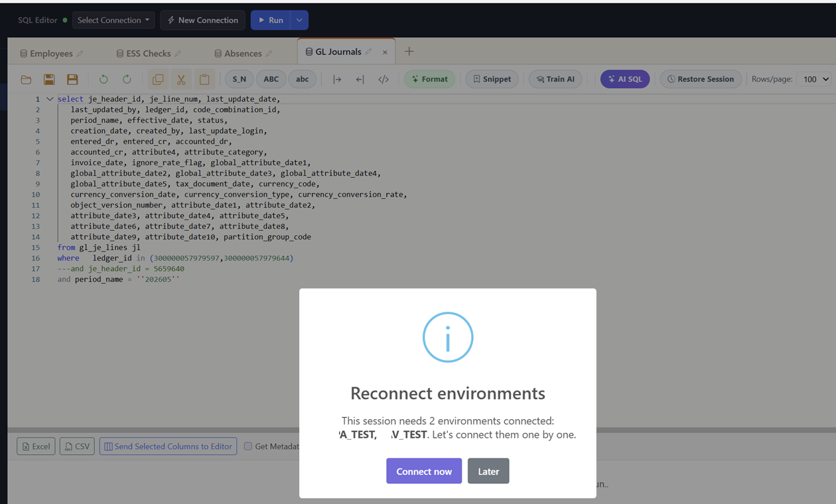
Task: Click Restore Session
Action: (701, 79)
